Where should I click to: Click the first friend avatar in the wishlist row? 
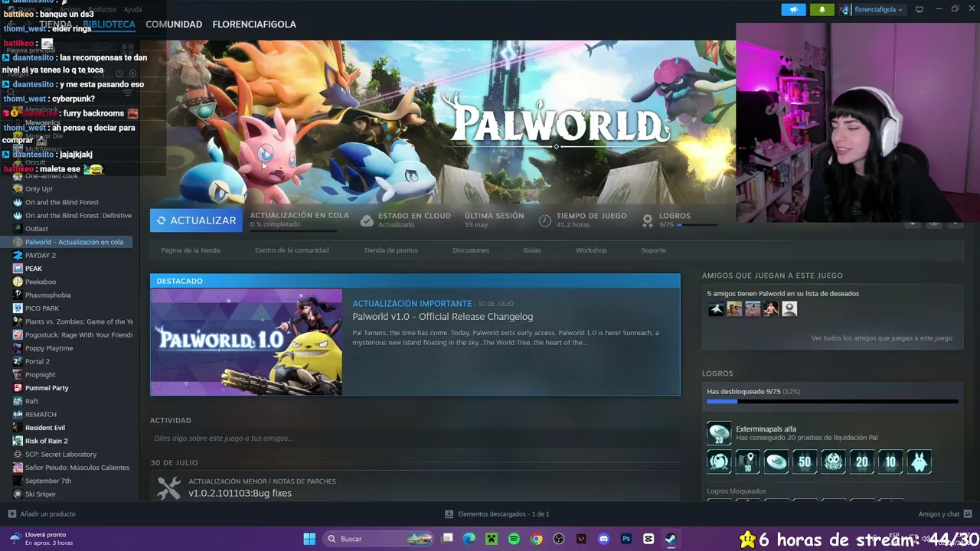[716, 308]
